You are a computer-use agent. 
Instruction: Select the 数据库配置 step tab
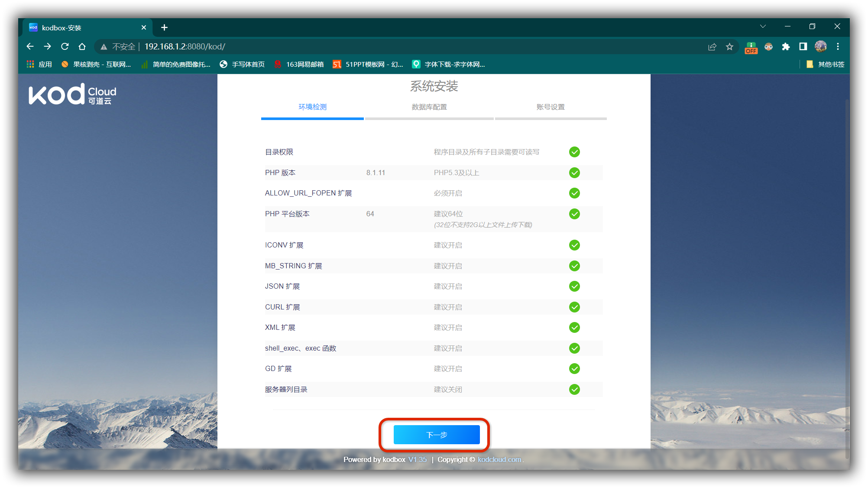point(429,107)
